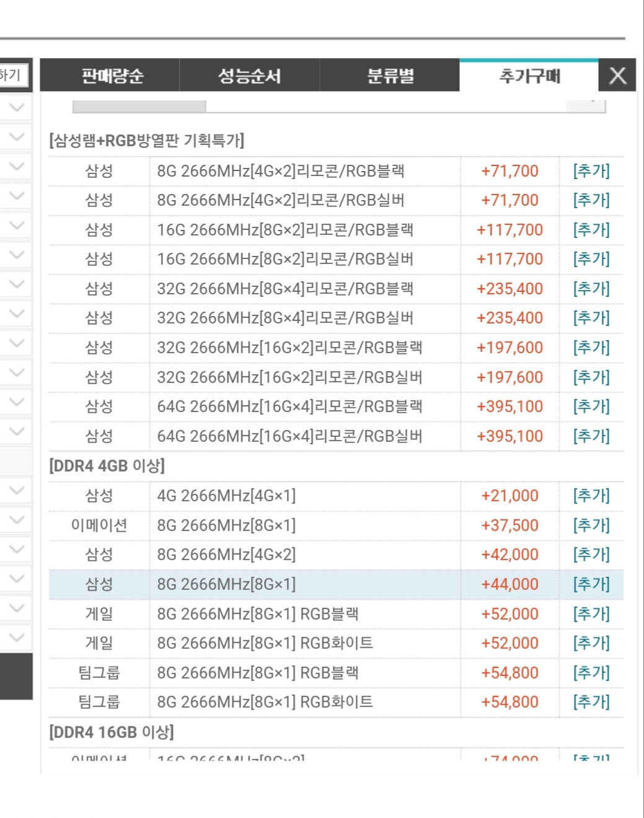Select price +52,000 in 게일 RGB블랙 row
The image size is (644, 818).
(509, 614)
